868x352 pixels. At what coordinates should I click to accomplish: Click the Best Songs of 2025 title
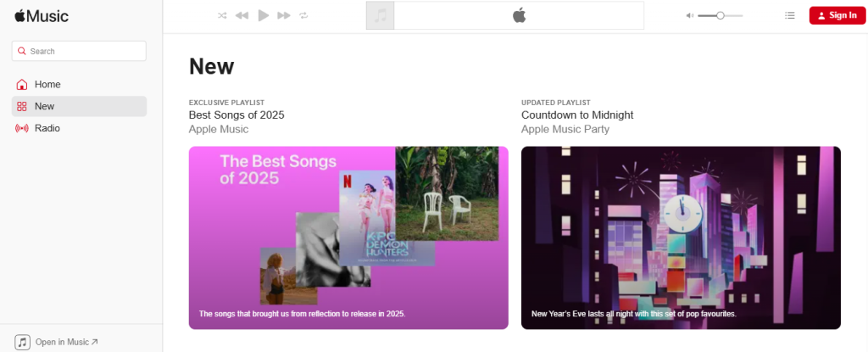236,115
